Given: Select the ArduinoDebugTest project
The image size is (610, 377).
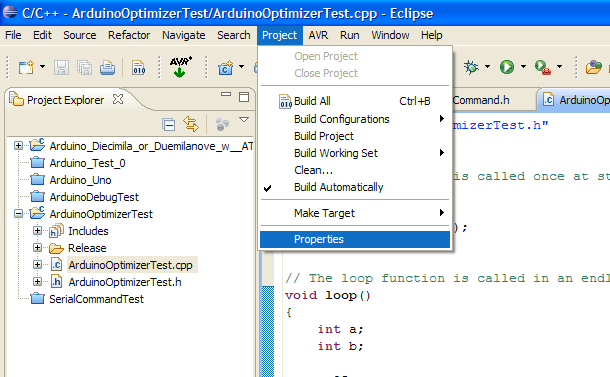Looking at the screenshot, I should pos(94,197).
